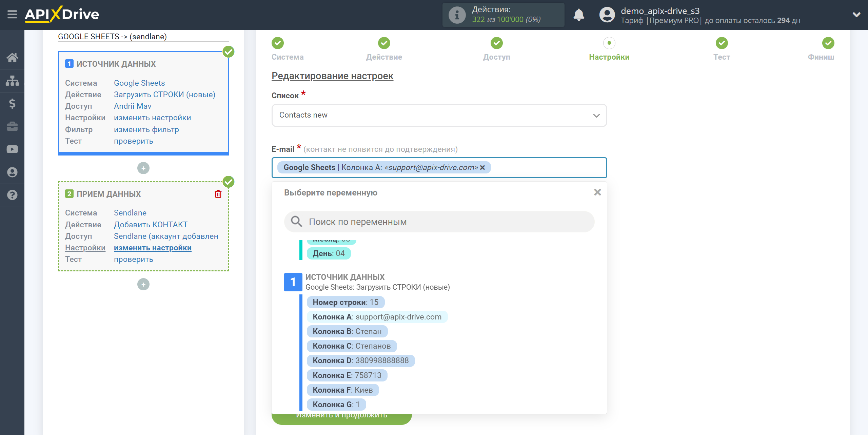Close the variable picker panel
Viewport: 868px width, 435px height.
click(597, 192)
